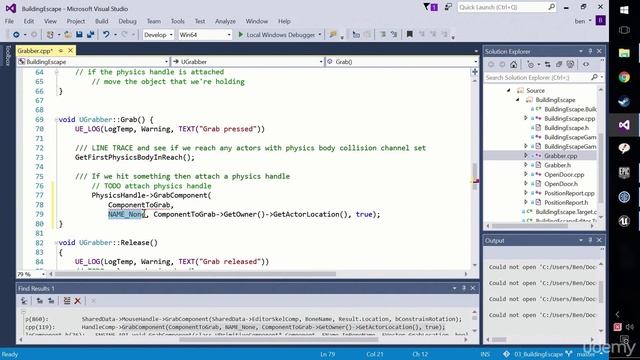Toggle auto hide pin on Solution Explorer
640x360 pixels.
click(x=590, y=51)
